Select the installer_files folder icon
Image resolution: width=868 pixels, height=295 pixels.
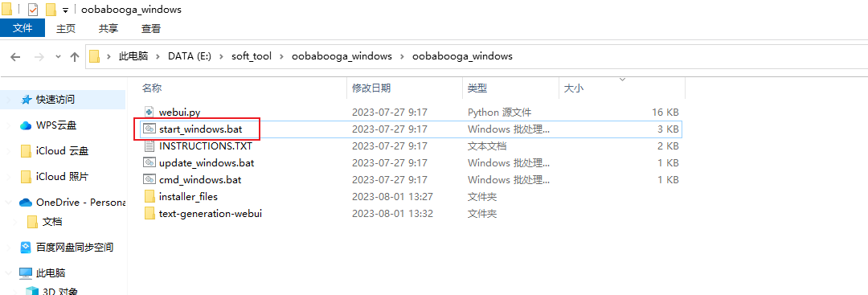click(149, 196)
